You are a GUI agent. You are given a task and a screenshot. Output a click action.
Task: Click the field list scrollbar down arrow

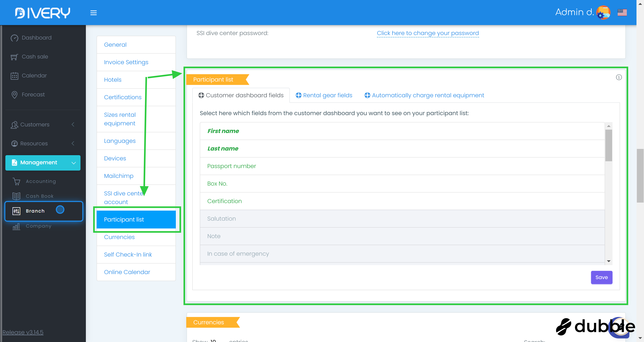click(x=609, y=261)
